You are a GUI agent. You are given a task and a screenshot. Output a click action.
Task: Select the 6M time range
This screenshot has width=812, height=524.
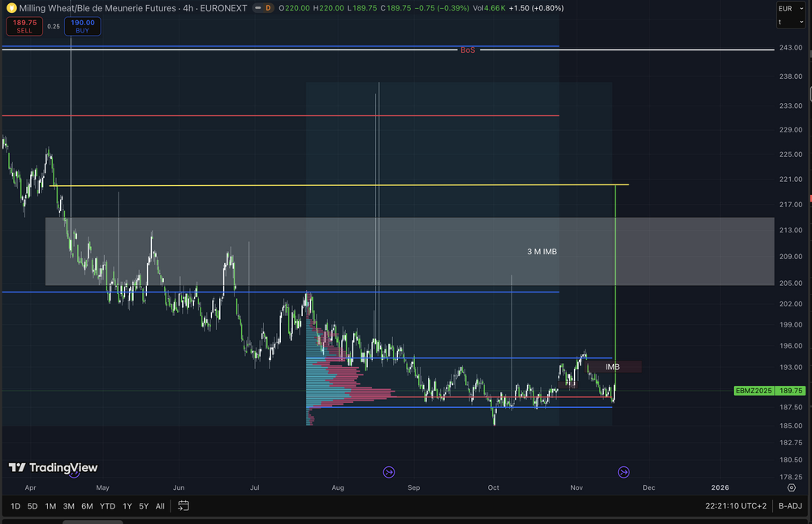tap(87, 506)
